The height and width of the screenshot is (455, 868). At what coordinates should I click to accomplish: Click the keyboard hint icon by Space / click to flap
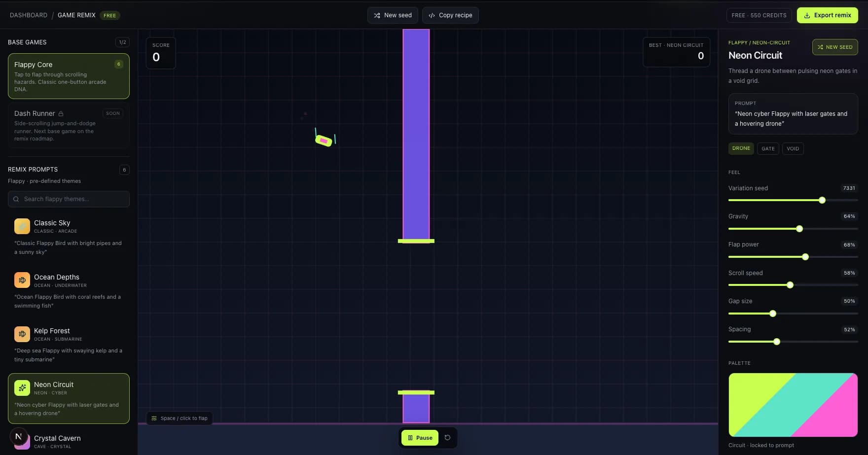click(x=154, y=418)
